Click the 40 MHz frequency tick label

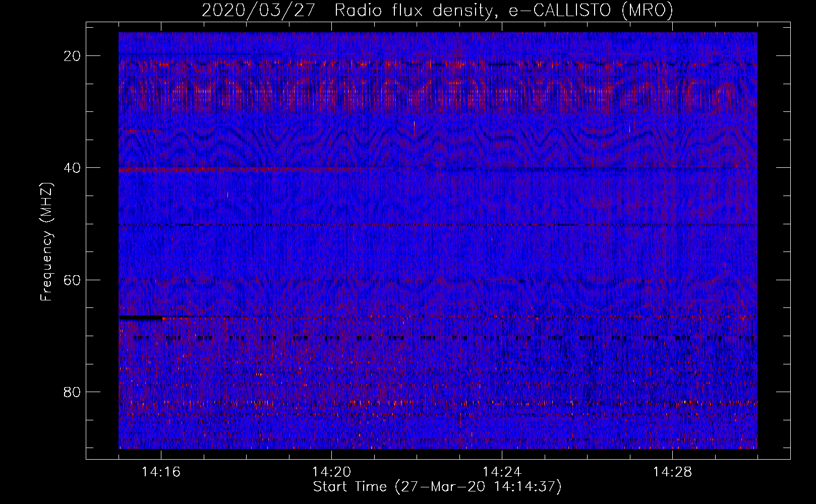(73, 168)
